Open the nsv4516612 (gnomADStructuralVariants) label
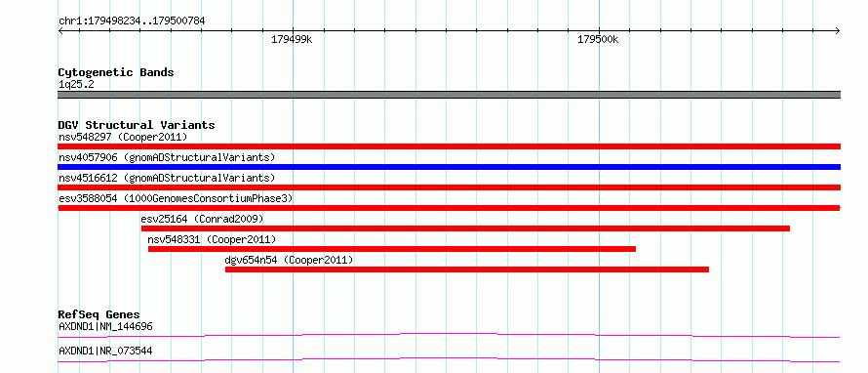 pos(167,178)
